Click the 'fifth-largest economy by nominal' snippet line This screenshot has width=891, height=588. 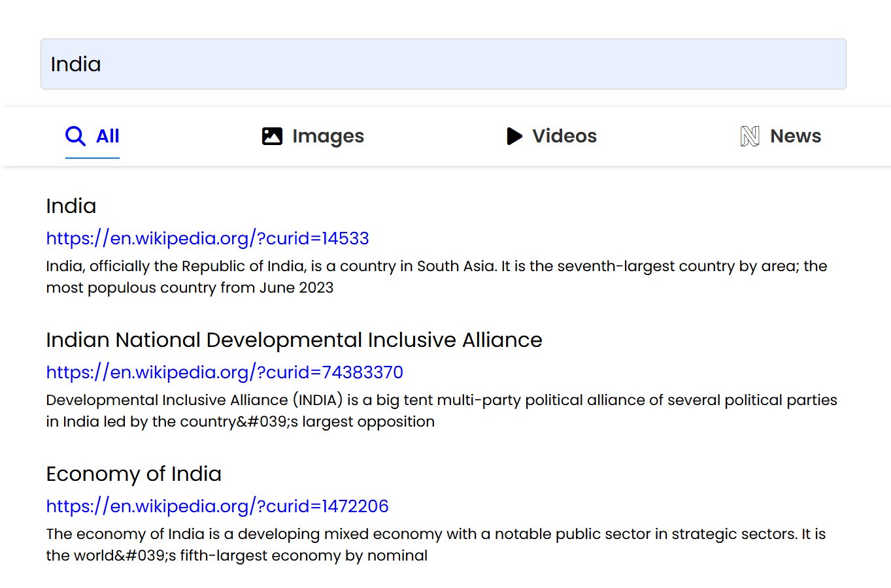pos(237,555)
